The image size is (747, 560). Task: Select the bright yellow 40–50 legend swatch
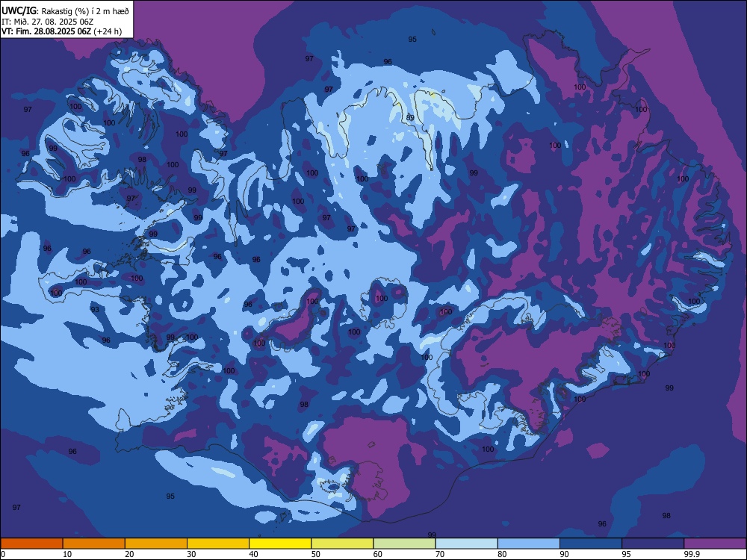coord(280,544)
